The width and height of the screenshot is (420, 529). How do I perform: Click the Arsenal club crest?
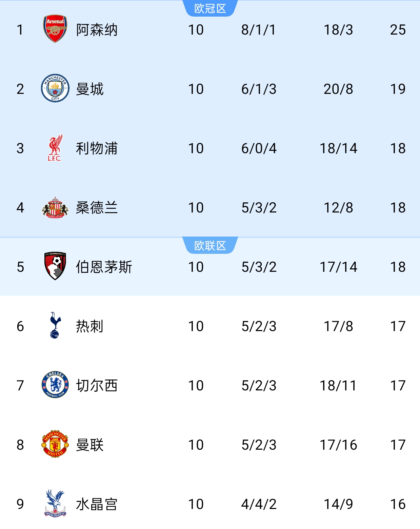pyautogui.click(x=55, y=29)
